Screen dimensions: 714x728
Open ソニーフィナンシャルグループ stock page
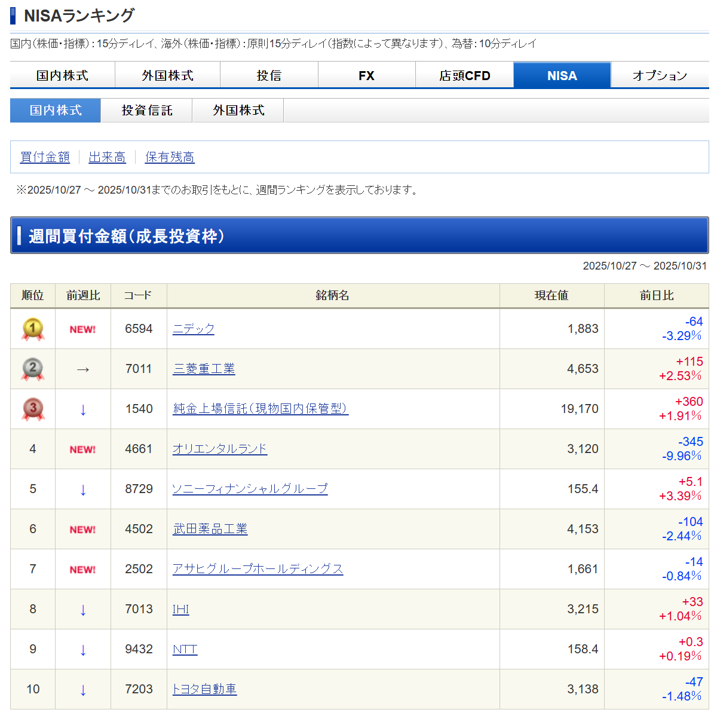click(250, 489)
